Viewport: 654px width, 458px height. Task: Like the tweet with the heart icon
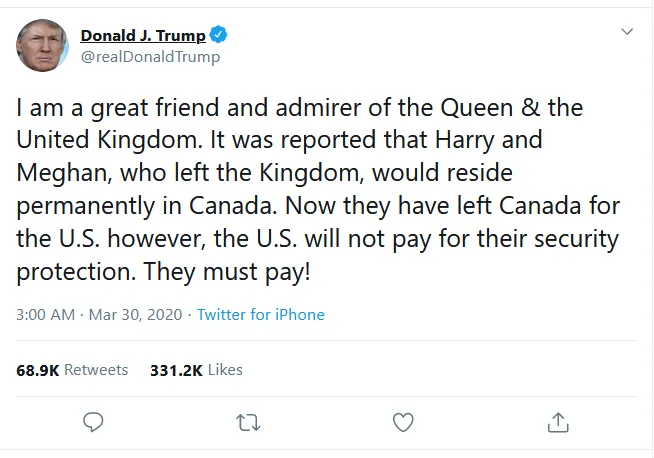tap(403, 422)
